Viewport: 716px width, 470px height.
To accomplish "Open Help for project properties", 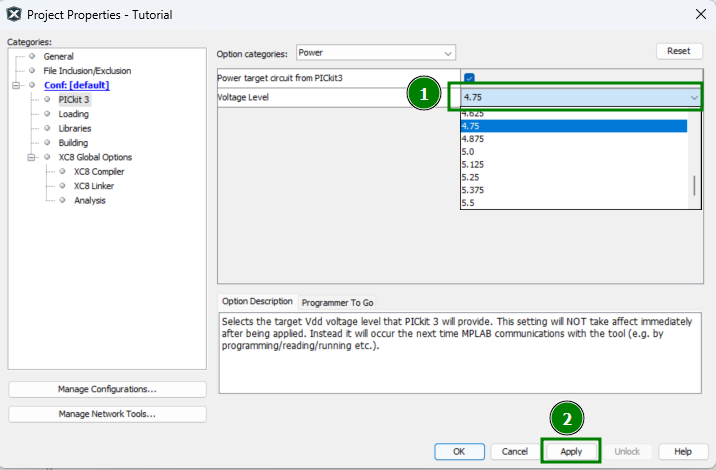I will click(683, 452).
